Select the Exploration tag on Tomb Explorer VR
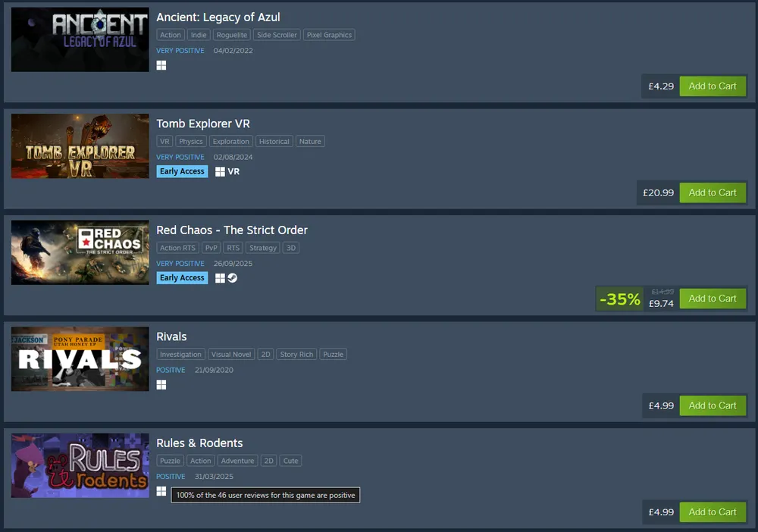The height and width of the screenshot is (532, 758). point(230,141)
